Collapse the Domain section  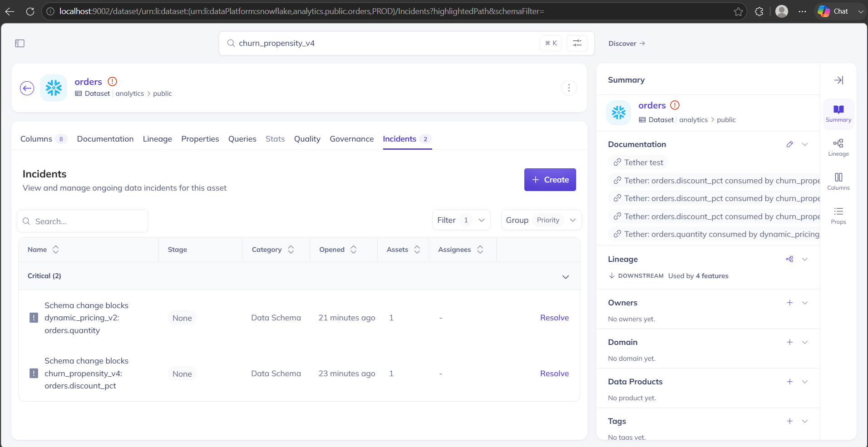(x=805, y=342)
